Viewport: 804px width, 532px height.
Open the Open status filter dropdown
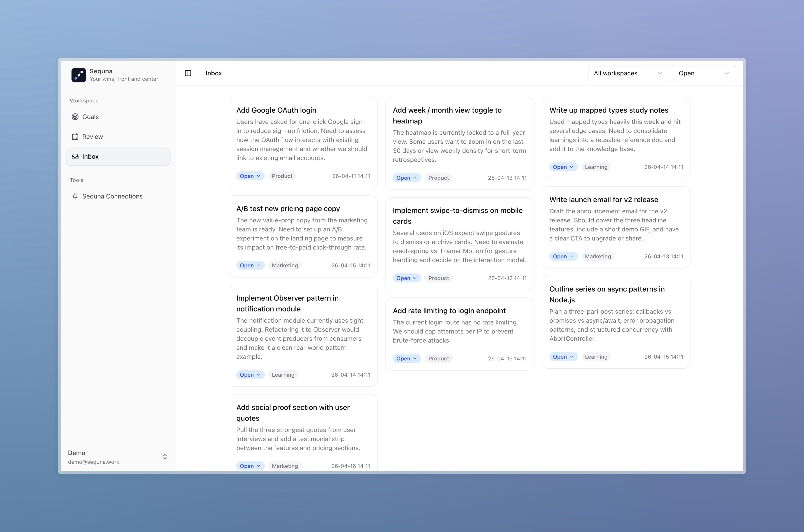[x=704, y=73]
